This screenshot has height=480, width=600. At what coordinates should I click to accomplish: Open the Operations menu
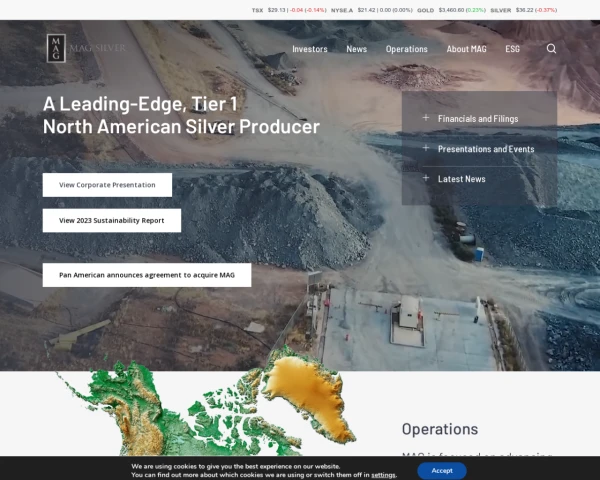(x=406, y=49)
